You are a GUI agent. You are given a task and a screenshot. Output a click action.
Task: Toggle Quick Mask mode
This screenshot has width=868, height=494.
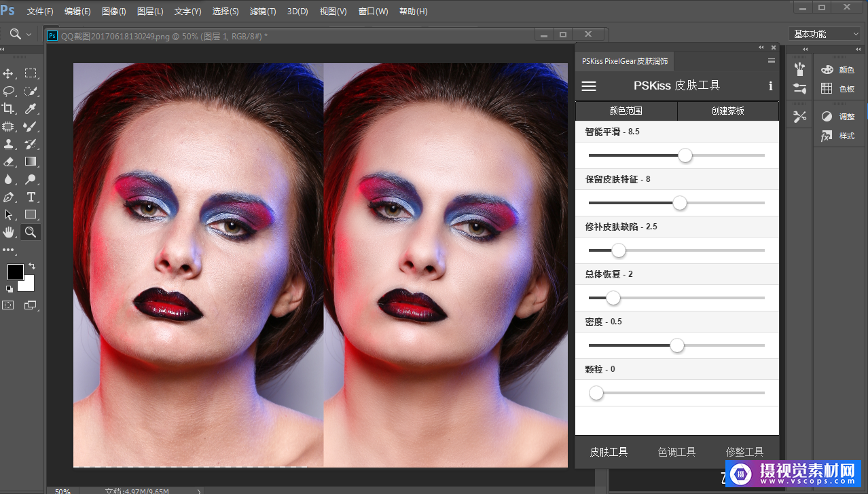[x=8, y=305]
